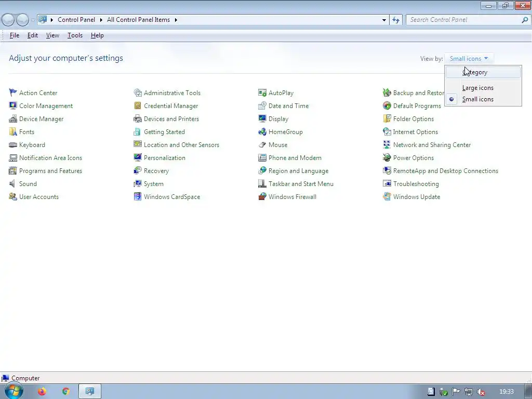Open the AutoPlay icon
The image size is (532, 399).
[x=262, y=92]
